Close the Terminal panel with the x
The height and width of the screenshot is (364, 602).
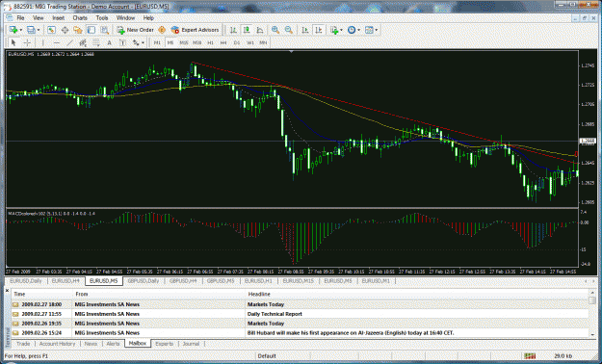(x=7, y=291)
